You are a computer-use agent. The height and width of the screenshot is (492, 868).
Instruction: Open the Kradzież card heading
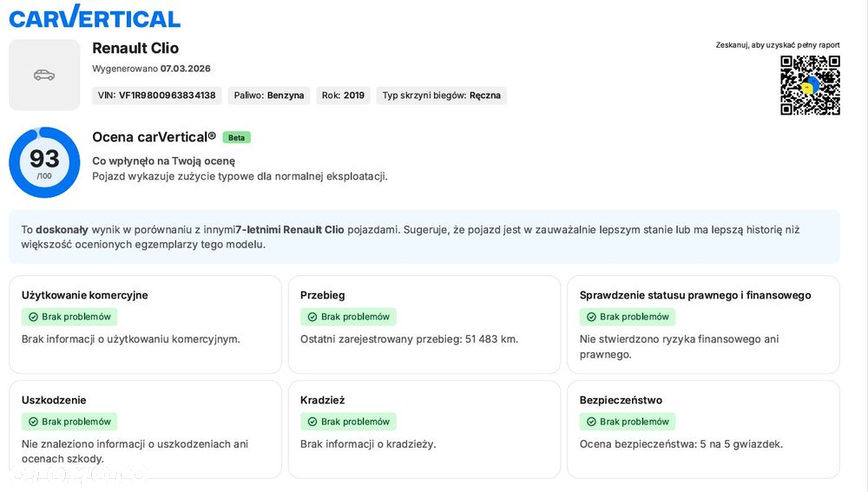pos(323,400)
